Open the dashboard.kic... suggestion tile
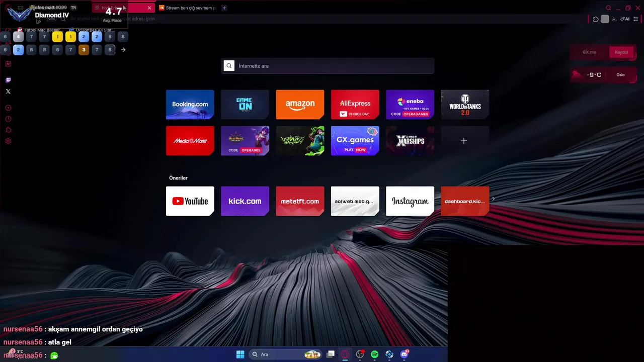 point(465,201)
